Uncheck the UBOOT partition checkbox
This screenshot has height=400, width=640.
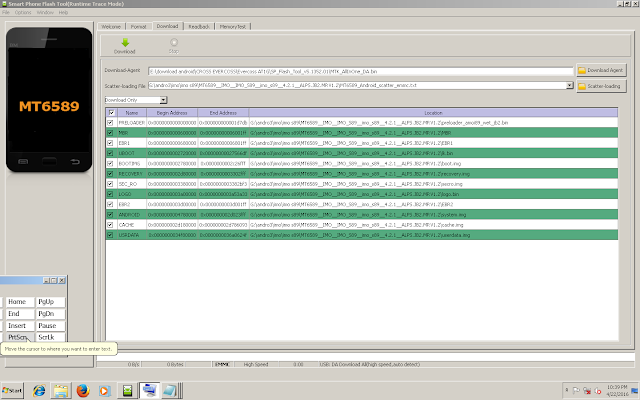tap(110, 153)
